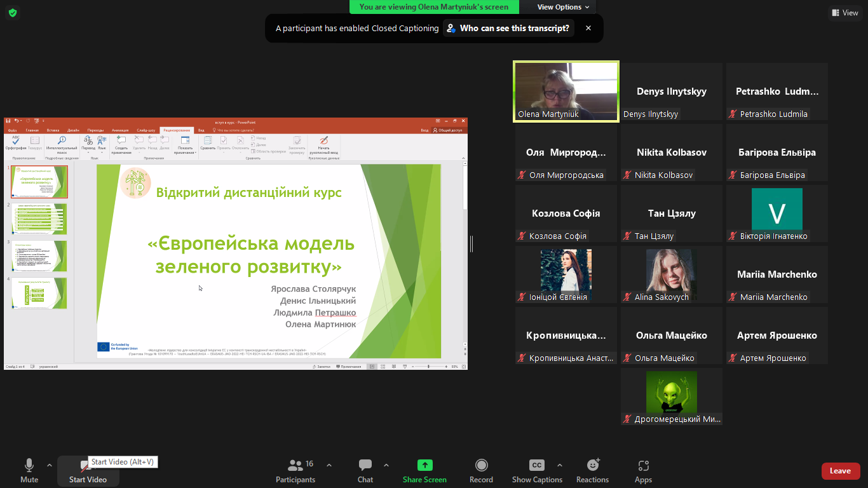Toggle the microphone Mute button
Screen dimensions: 868x488
point(29,471)
